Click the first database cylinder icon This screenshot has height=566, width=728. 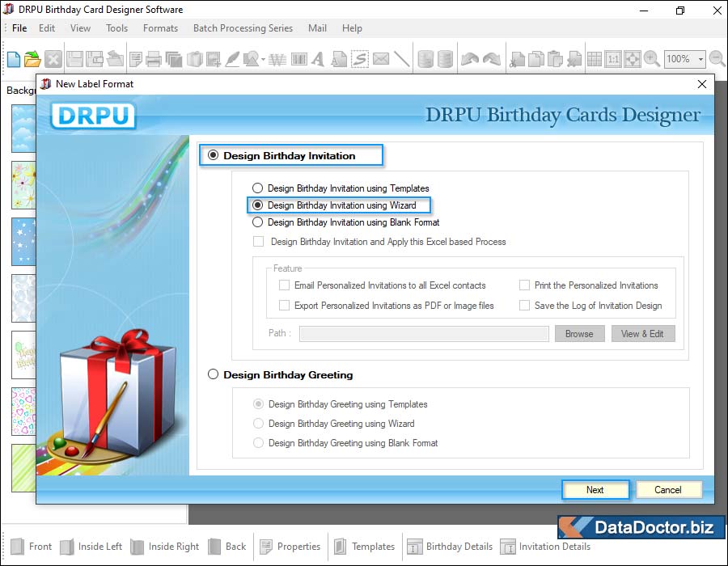(x=425, y=59)
